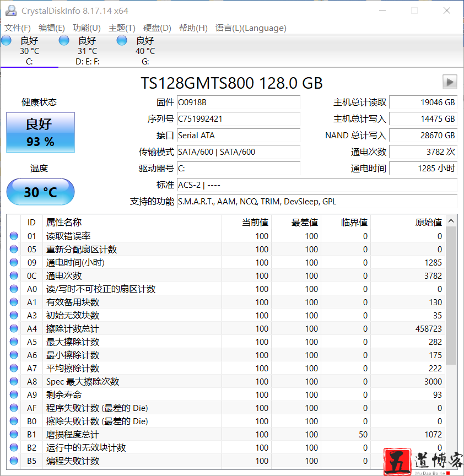Click raw value 3000 in the A8 row
The width and height of the screenshot is (464, 476).
[x=433, y=381]
